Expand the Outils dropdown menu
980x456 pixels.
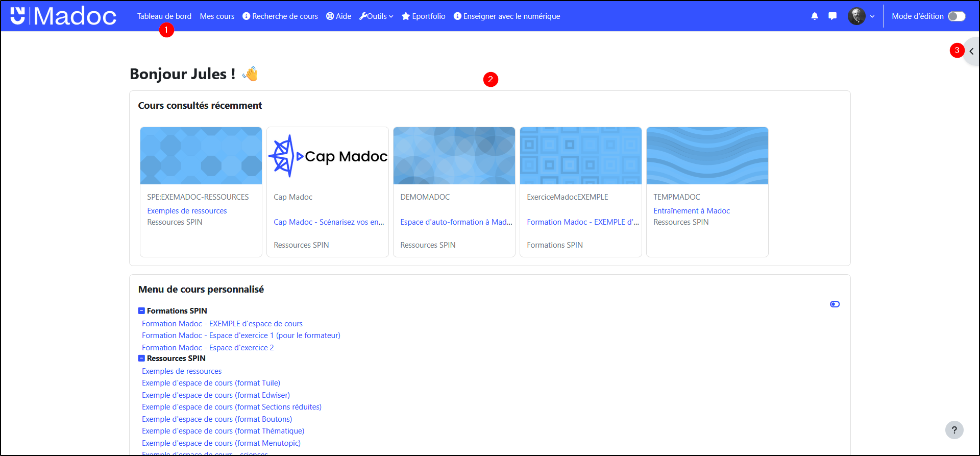pos(377,16)
